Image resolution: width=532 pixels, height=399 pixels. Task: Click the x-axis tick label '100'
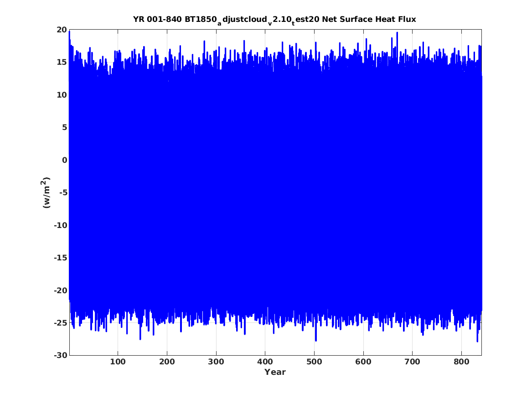tap(118, 362)
